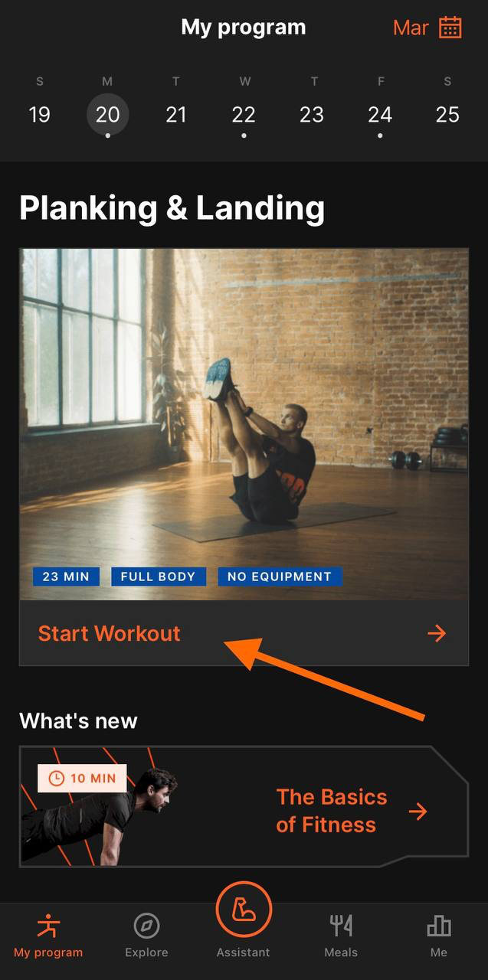The height and width of the screenshot is (980, 488).
Task: Choose Friday the 24th
Action: [x=380, y=115]
